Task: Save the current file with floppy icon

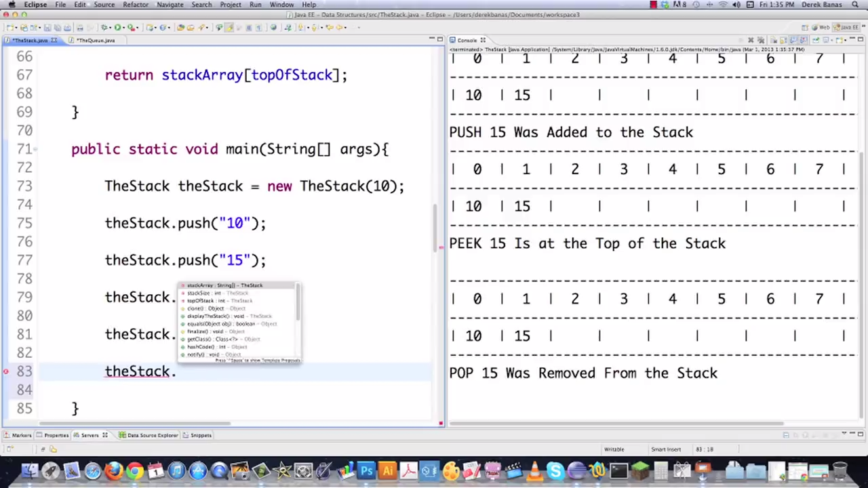Action: point(47,27)
